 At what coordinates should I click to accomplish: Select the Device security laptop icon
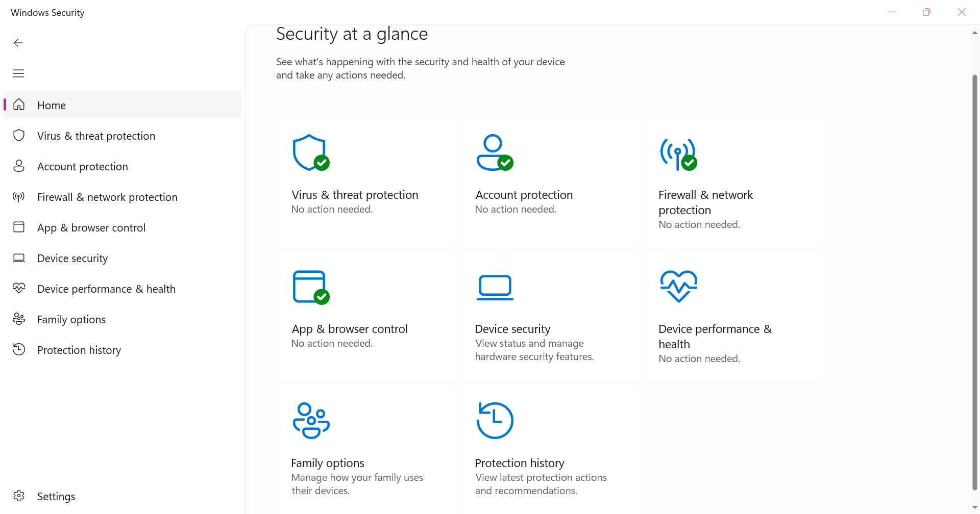pos(18,258)
